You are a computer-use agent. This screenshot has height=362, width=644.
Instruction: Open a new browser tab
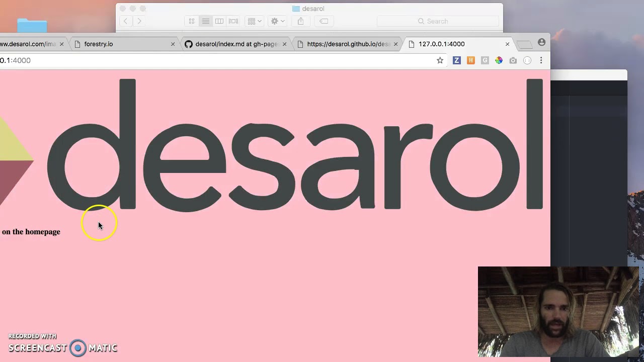[x=524, y=45]
